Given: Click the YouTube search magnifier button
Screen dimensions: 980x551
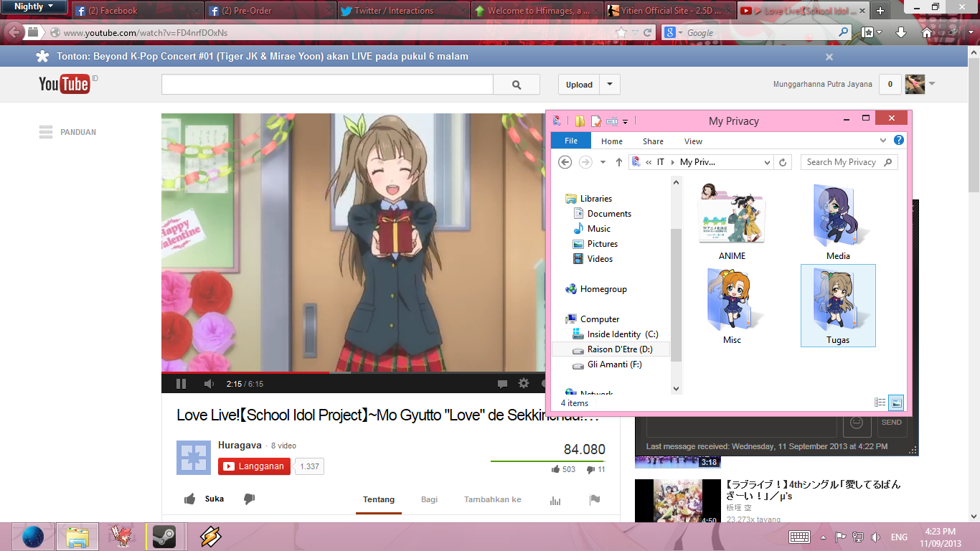Looking at the screenshot, I should (517, 85).
